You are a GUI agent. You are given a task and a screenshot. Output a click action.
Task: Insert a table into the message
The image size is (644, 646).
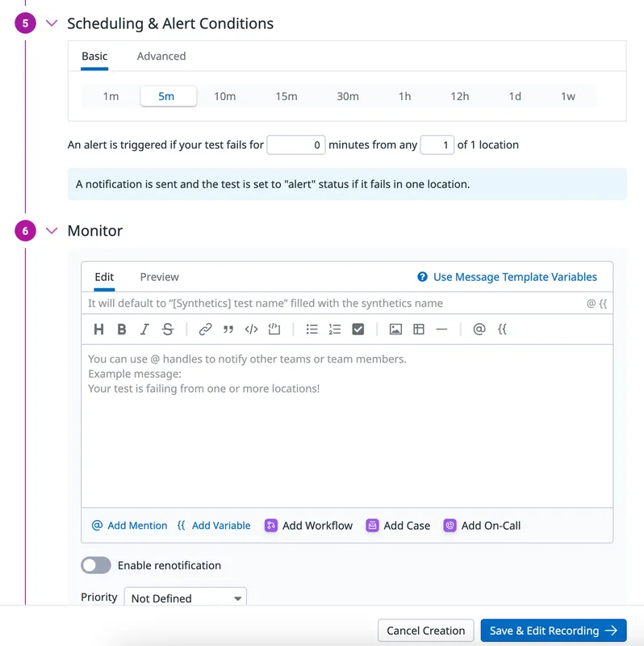pyautogui.click(x=418, y=329)
